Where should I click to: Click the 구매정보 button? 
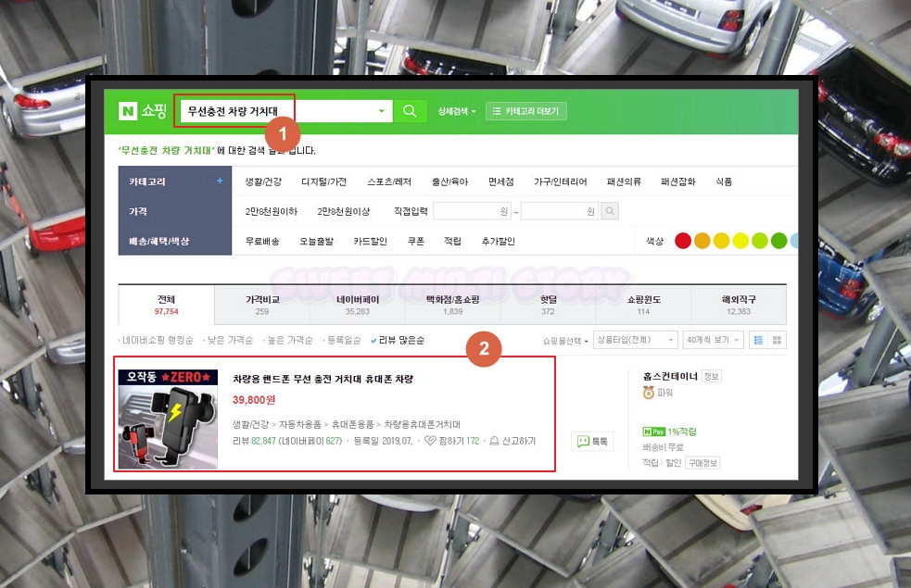tap(702, 463)
